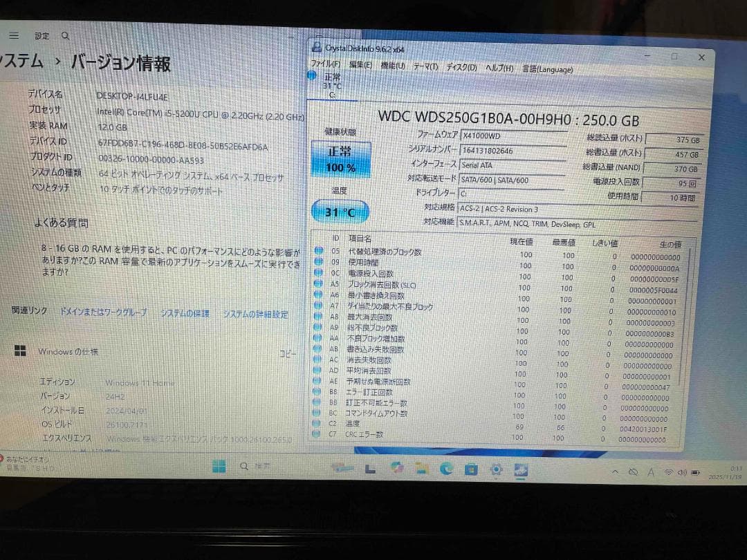The image size is (747, 560).
Task: Open Microsoft Edge from the taskbar
Action: [x=447, y=469]
